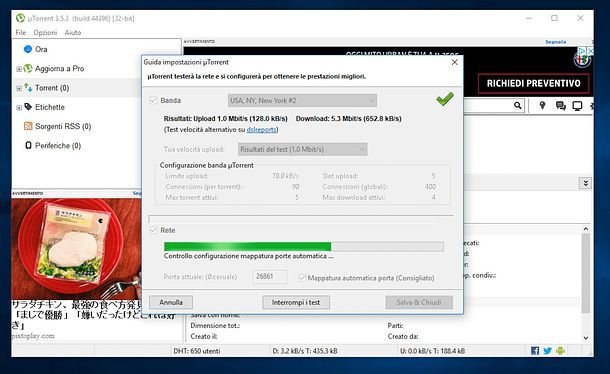Open the dslreports link
610x374 pixels.
(x=261, y=130)
